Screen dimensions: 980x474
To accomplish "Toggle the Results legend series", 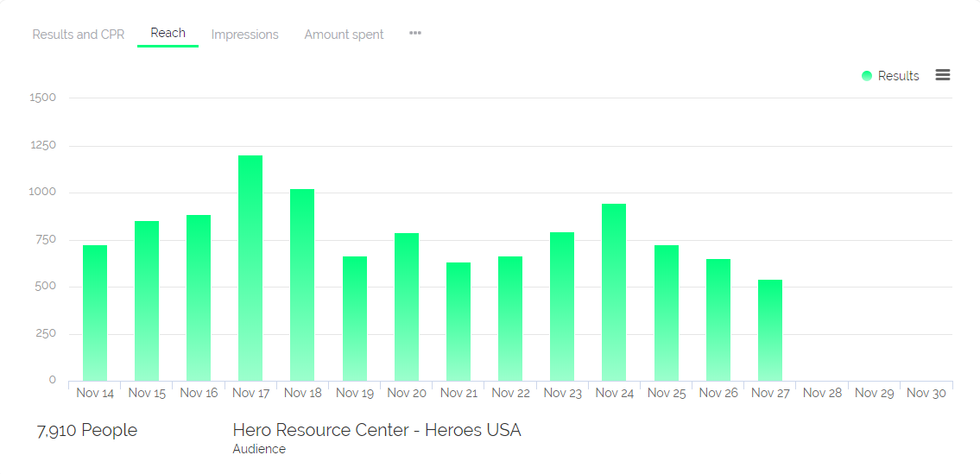I will 898,76.
